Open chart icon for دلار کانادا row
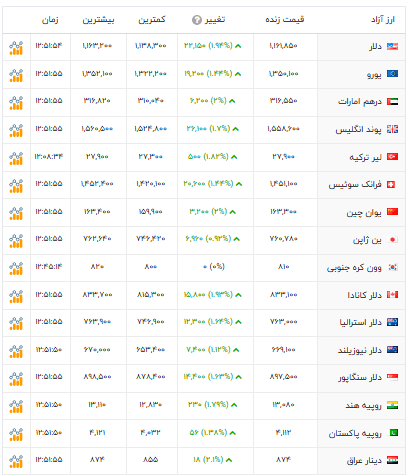Image resolution: width=411 pixels, height=475 pixels. coord(16,296)
